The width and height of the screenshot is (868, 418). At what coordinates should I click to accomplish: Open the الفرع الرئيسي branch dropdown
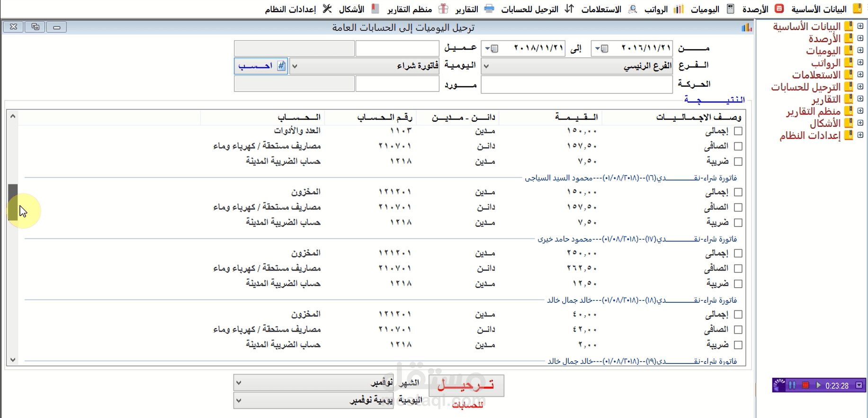click(x=486, y=66)
